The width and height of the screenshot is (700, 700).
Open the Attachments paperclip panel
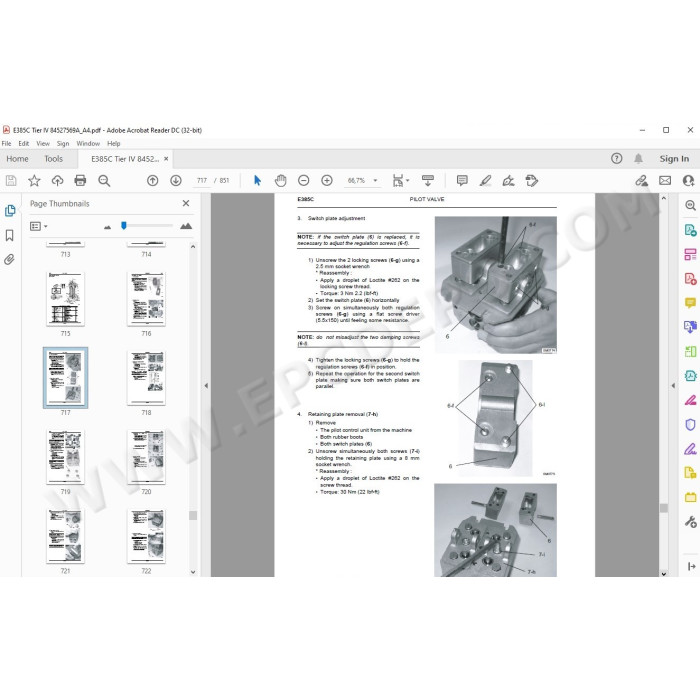(x=10, y=259)
